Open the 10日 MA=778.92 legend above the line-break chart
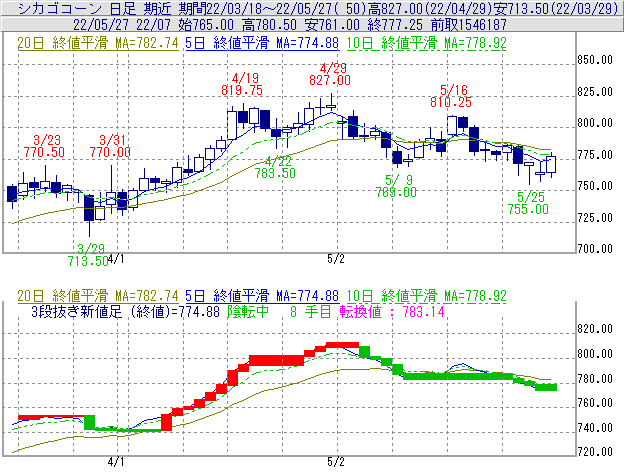Screen dimensions: 624x475 click(427, 296)
